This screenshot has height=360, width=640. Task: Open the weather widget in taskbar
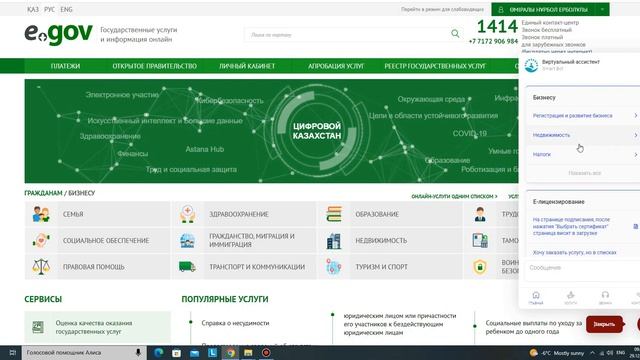[557, 353]
